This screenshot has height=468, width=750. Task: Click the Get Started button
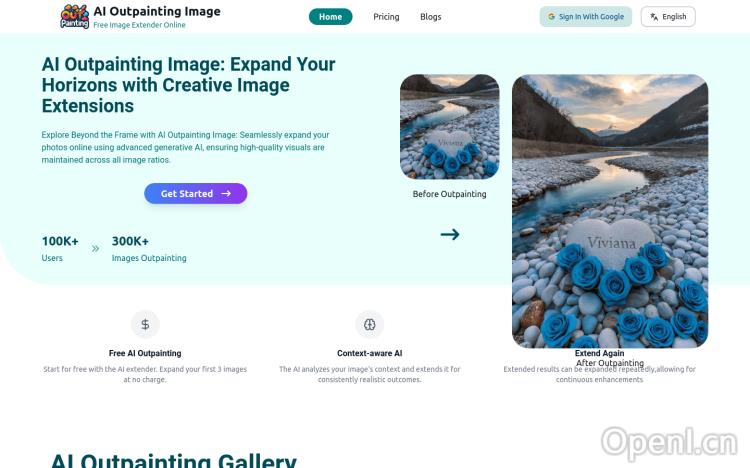[x=196, y=193]
